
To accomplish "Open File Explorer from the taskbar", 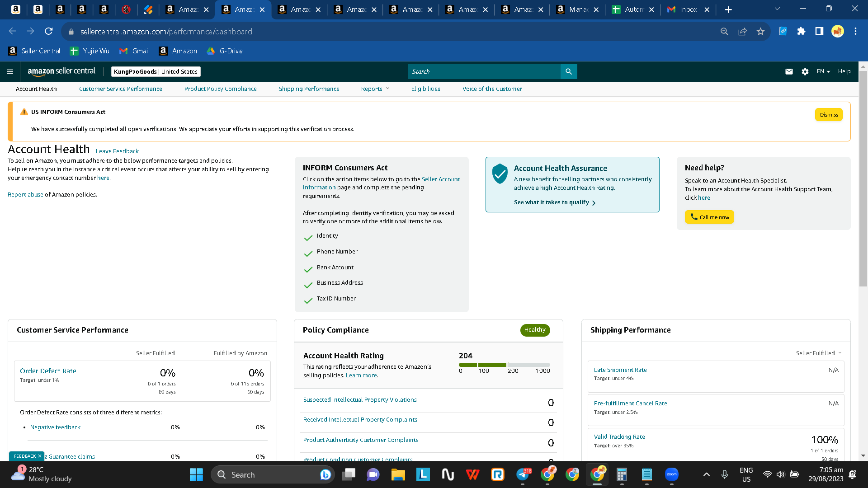I will [398, 474].
